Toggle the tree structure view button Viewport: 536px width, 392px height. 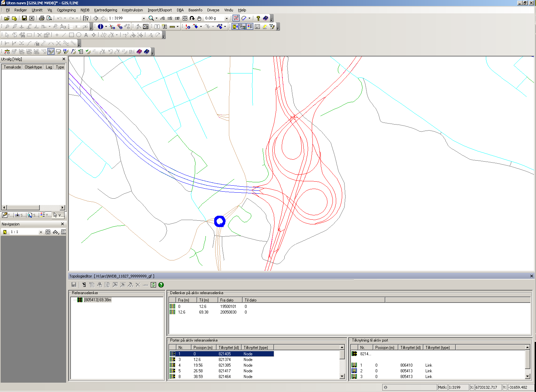tap(243, 26)
